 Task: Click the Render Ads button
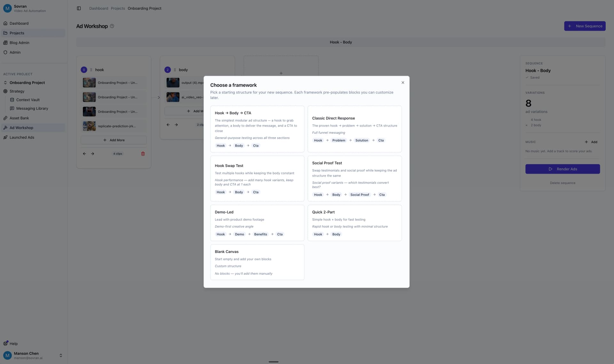pyautogui.click(x=563, y=169)
